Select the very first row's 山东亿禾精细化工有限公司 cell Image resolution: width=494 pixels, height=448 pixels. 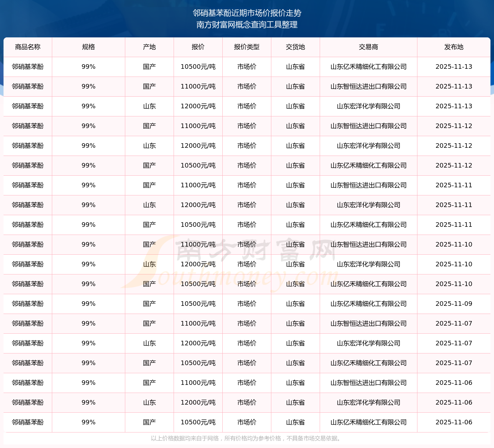click(368, 67)
